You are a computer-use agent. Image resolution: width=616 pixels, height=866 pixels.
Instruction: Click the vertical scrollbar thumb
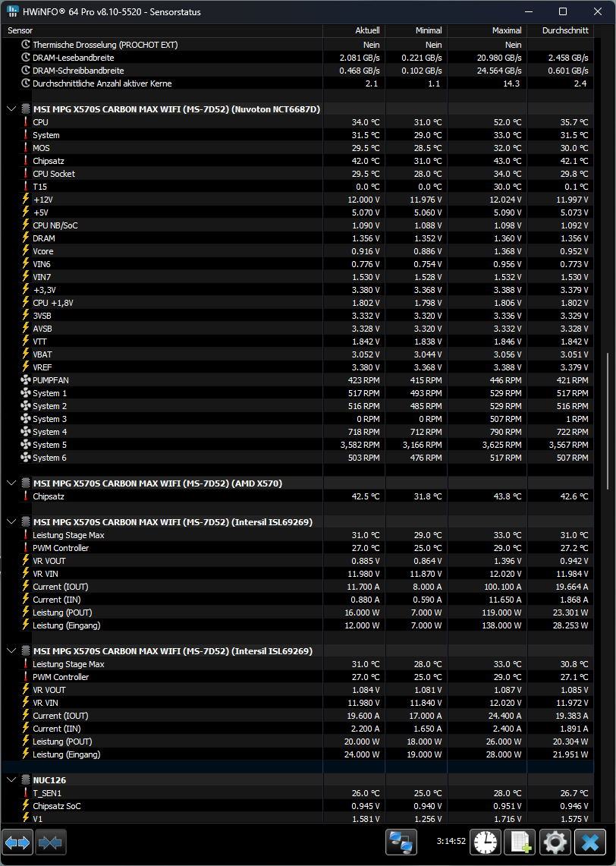click(608, 420)
